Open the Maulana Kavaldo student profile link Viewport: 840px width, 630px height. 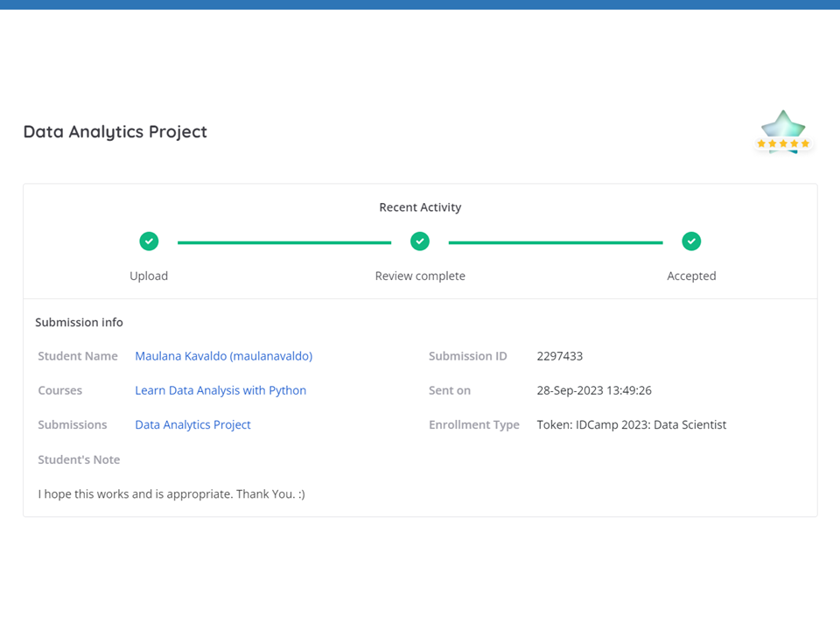[x=223, y=356]
